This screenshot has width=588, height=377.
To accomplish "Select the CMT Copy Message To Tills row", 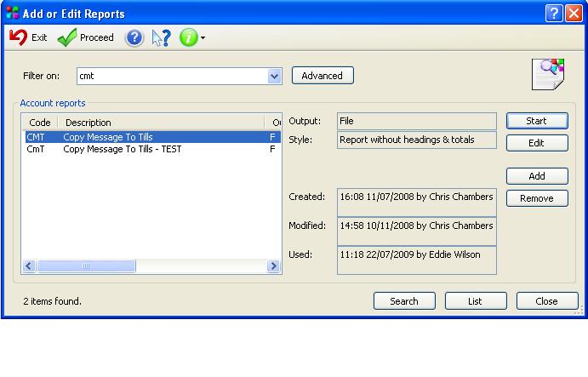I will coord(108,136).
